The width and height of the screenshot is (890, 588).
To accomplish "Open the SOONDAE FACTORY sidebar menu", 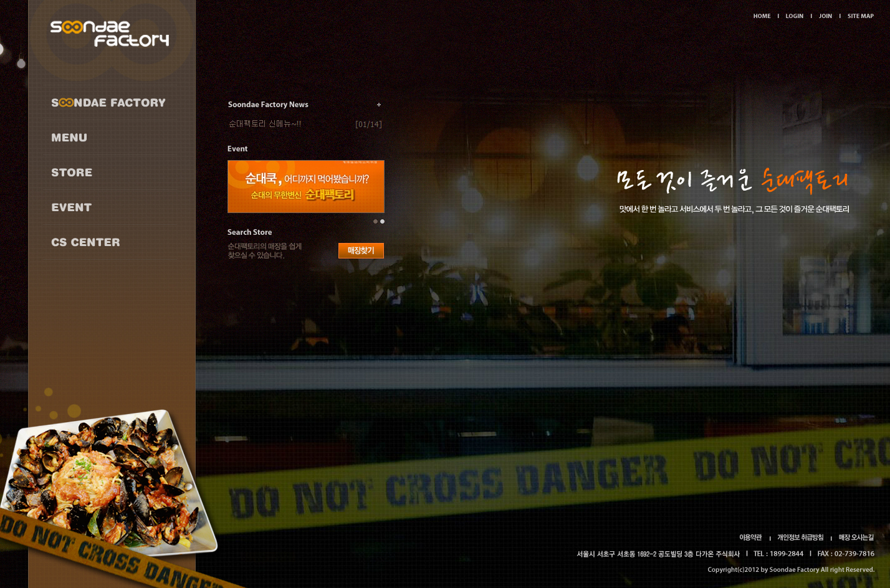I will click(x=108, y=103).
